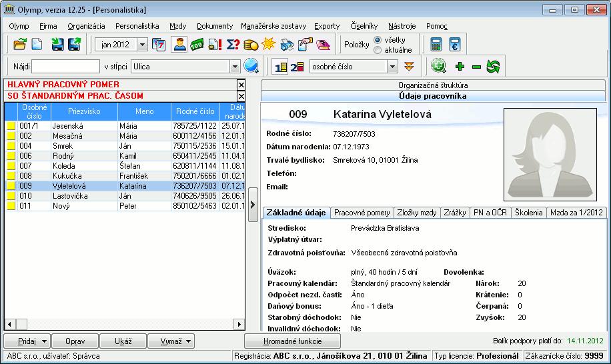
Task: Click the employee person icon in toolbar
Action: click(179, 45)
